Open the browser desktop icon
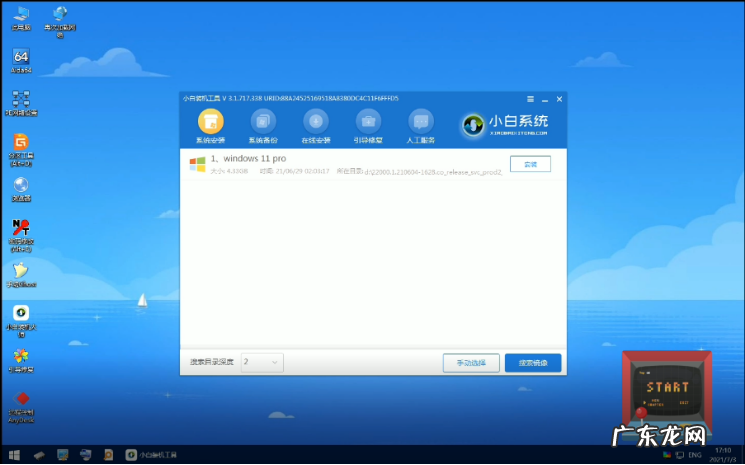Viewport: 745px width, 465px height. click(x=21, y=189)
